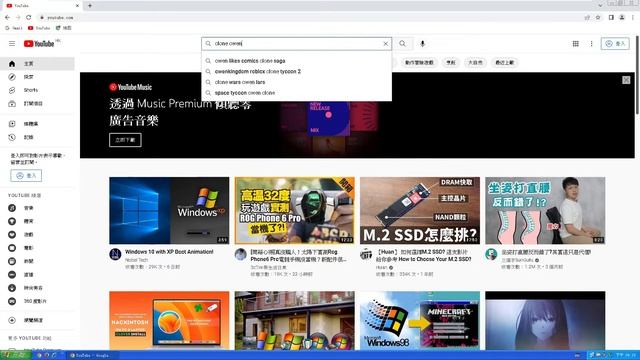Open Live (直播) category in sidebar
Viewport: 640px width, 360px height.
coord(37,275)
